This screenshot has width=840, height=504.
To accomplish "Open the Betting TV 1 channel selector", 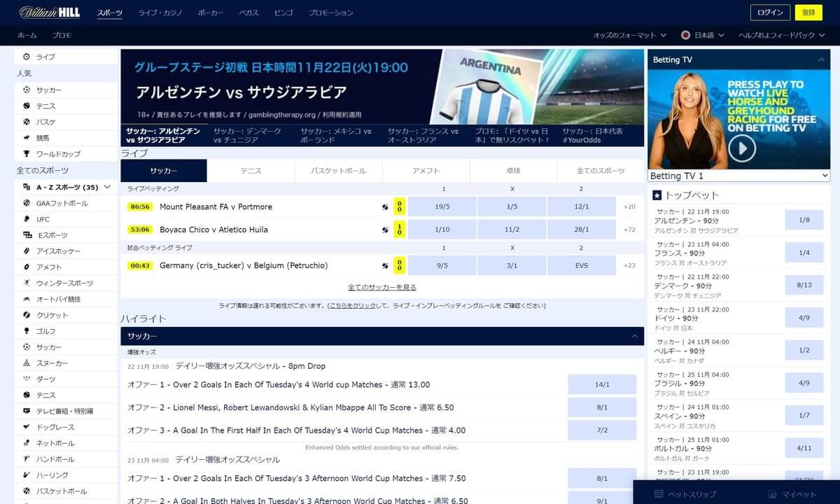I will point(738,176).
